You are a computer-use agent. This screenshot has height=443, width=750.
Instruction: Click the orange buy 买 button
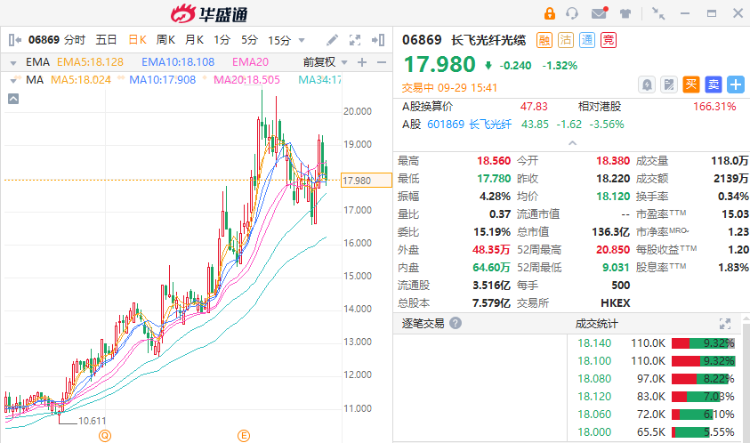click(691, 85)
